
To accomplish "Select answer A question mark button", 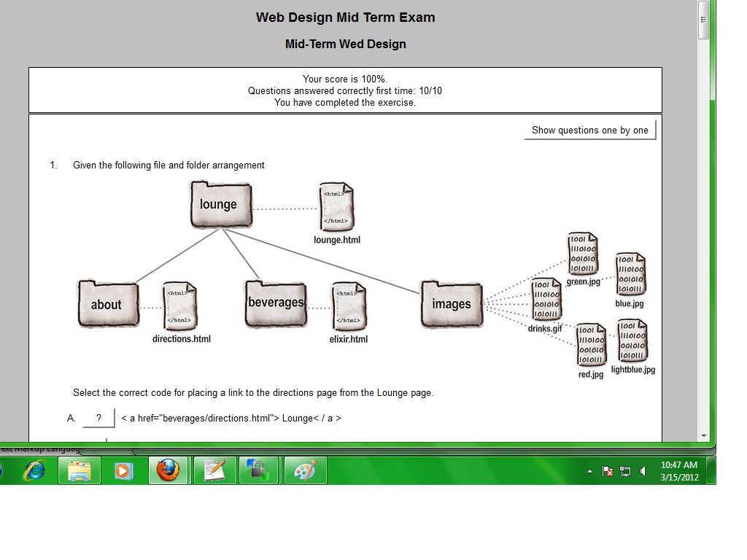I will [x=99, y=419].
